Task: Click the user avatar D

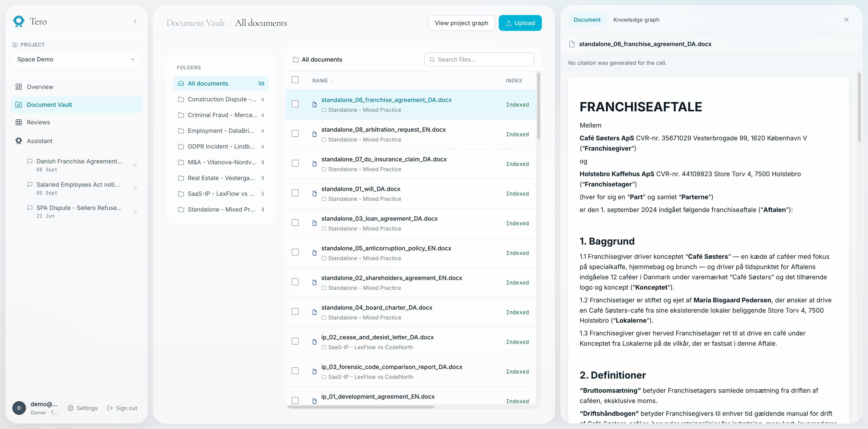Action: pyautogui.click(x=19, y=408)
